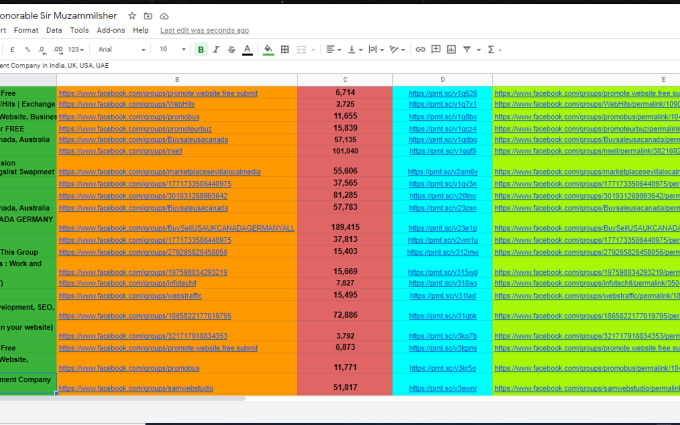Open the 'Last edit was seconds ago' link

[204, 30]
